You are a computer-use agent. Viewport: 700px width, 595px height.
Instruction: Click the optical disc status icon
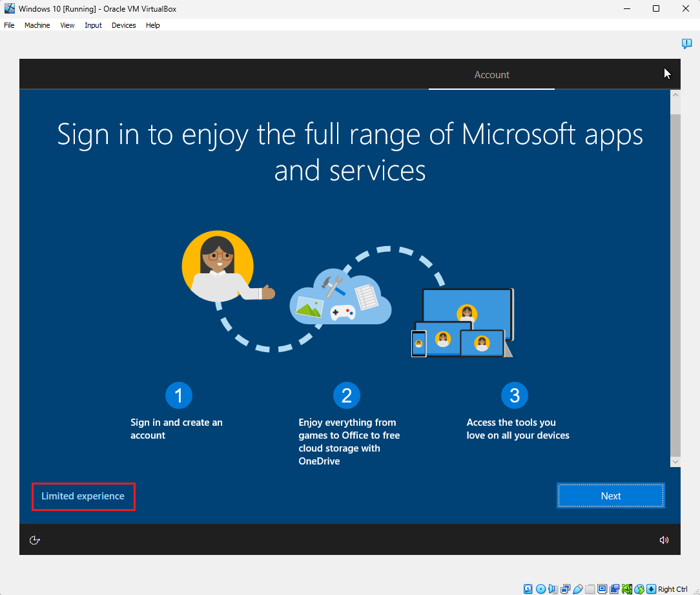coord(540,589)
